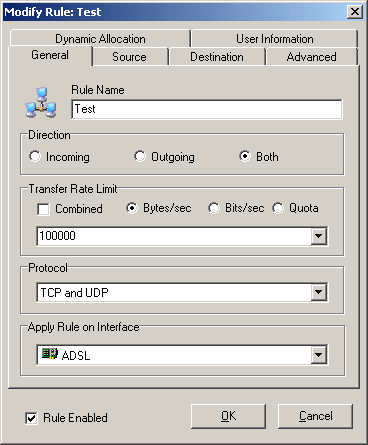
Task: Expand the interface dropdown arrow next to ADSL
Action: (x=319, y=355)
